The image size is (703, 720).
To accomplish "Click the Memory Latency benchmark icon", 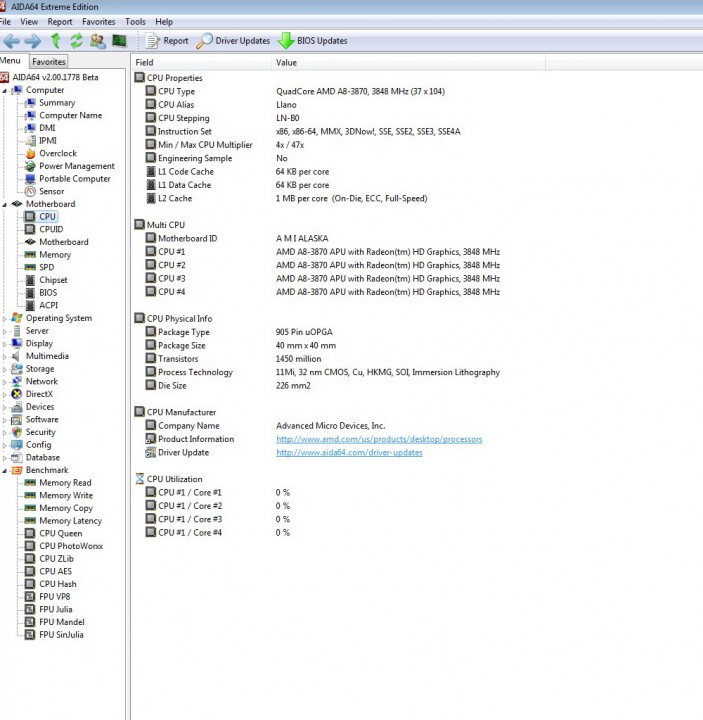I will [x=30, y=521].
